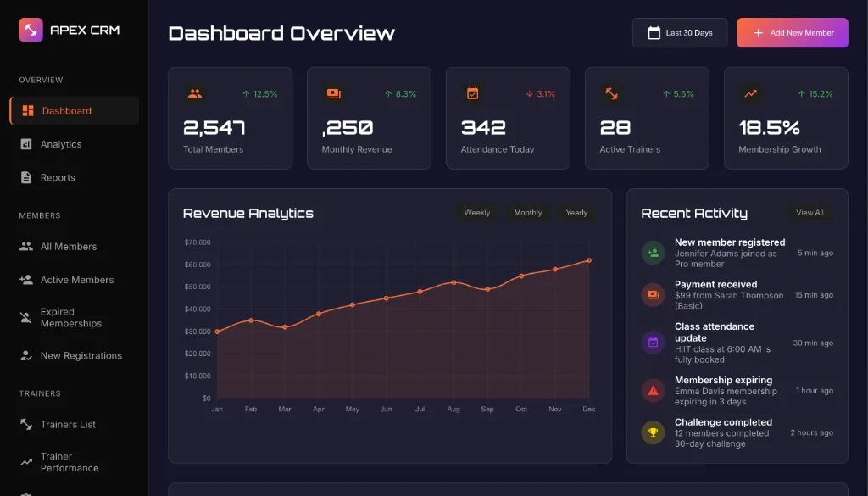Image resolution: width=868 pixels, height=496 pixels.
Task: Open All Members list
Action: (x=75, y=247)
